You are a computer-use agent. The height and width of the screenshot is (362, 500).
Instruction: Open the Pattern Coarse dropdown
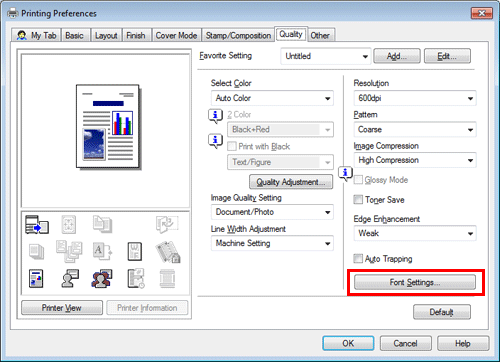point(415,129)
